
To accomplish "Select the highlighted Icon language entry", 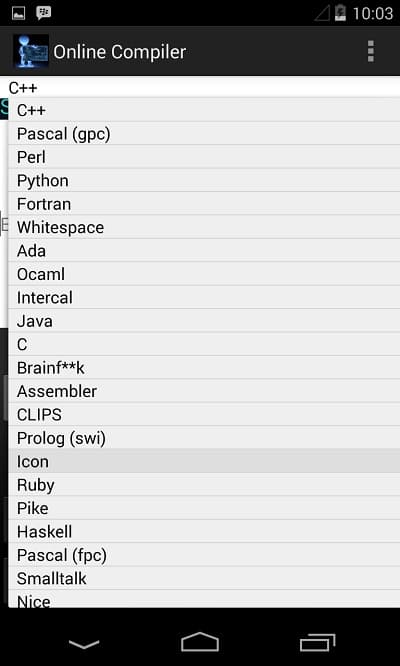I will tap(204, 461).
